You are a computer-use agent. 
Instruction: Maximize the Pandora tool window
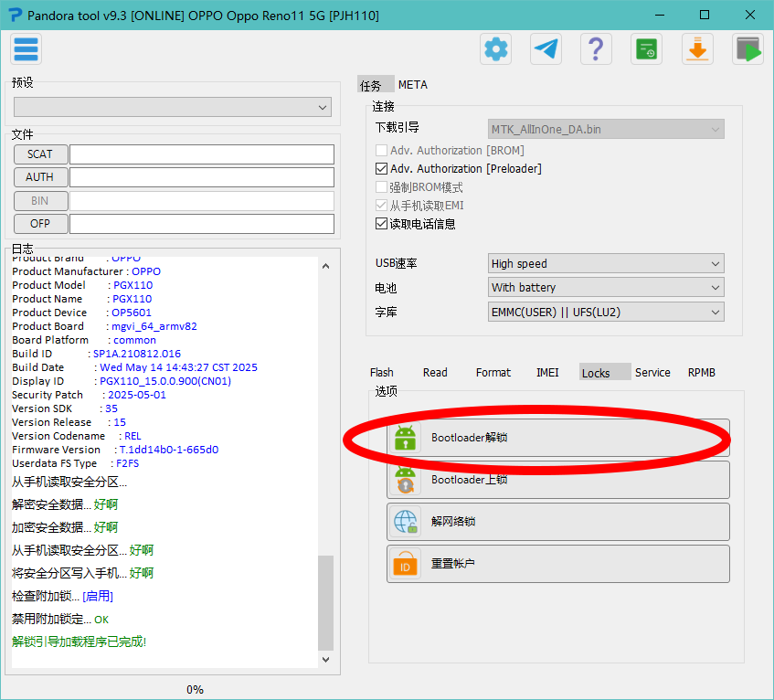705,15
